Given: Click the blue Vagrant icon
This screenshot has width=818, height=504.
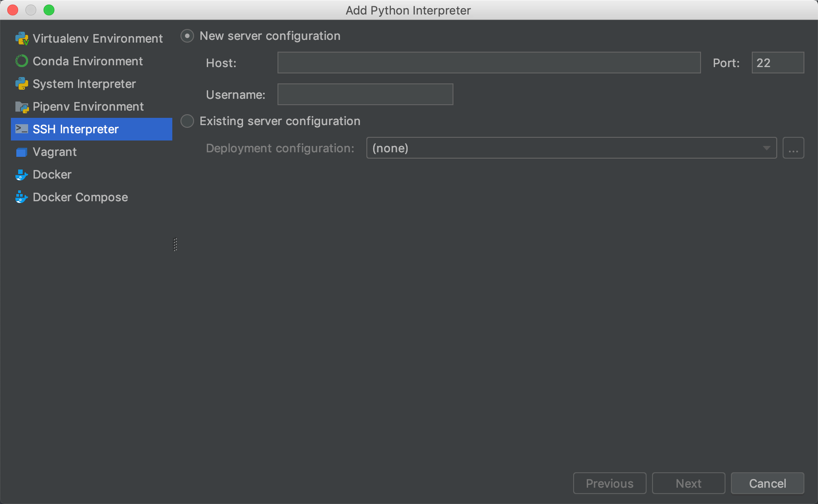Looking at the screenshot, I should 22,152.
